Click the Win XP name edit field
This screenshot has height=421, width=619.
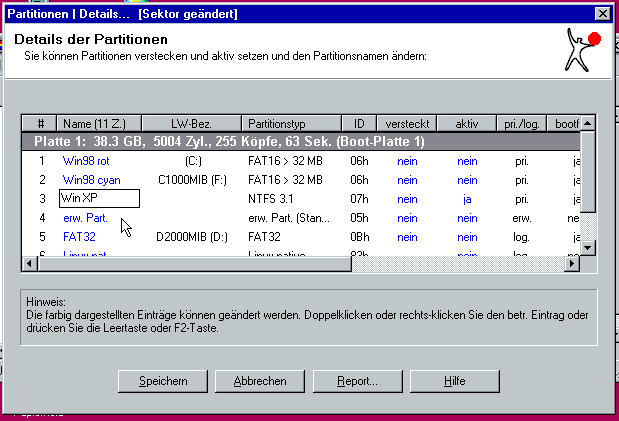point(99,198)
